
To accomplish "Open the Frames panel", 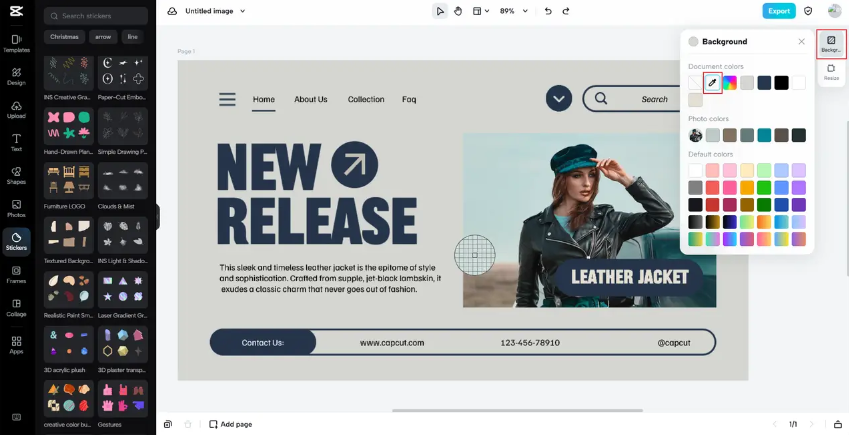I will [16, 275].
